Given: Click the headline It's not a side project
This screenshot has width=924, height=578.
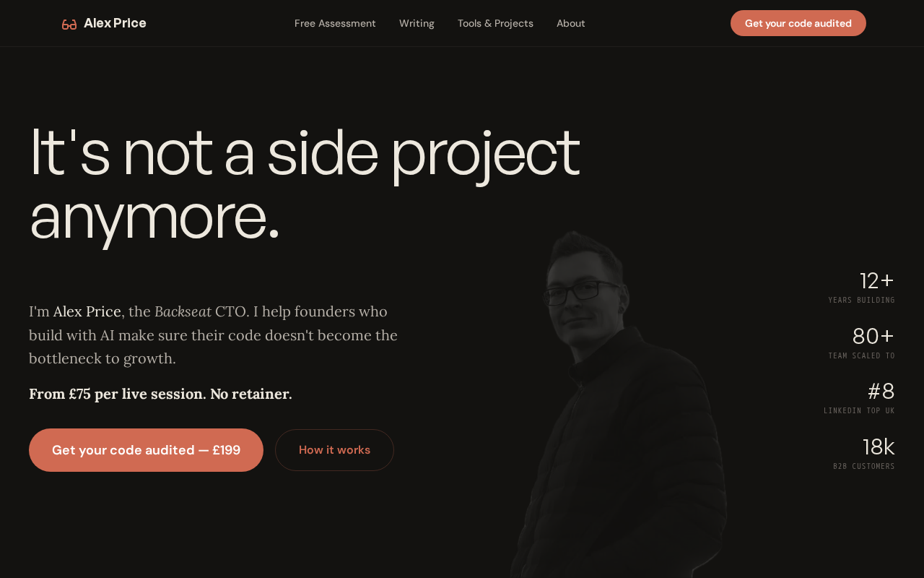Looking at the screenshot, I should click(x=305, y=152).
